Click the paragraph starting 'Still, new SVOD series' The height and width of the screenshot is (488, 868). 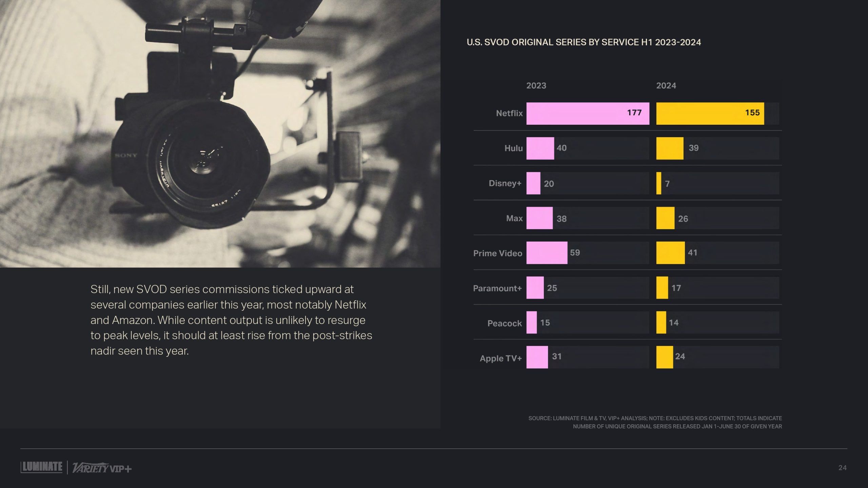tap(231, 320)
